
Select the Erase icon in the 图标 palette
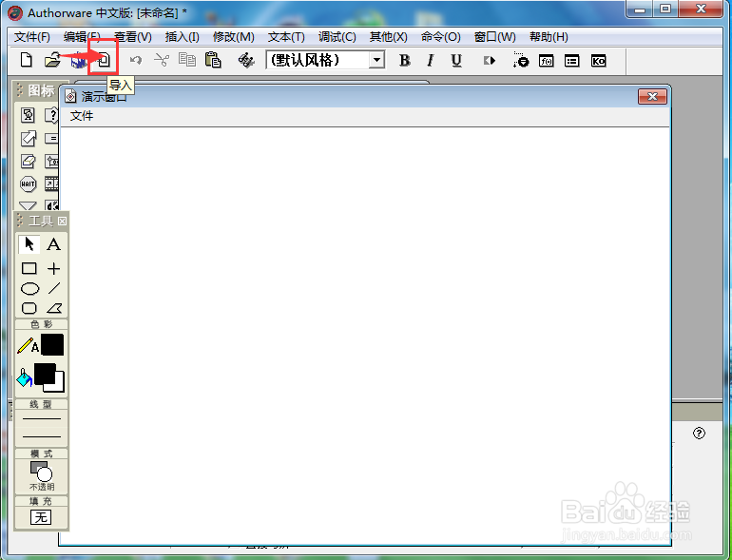pyautogui.click(x=28, y=161)
